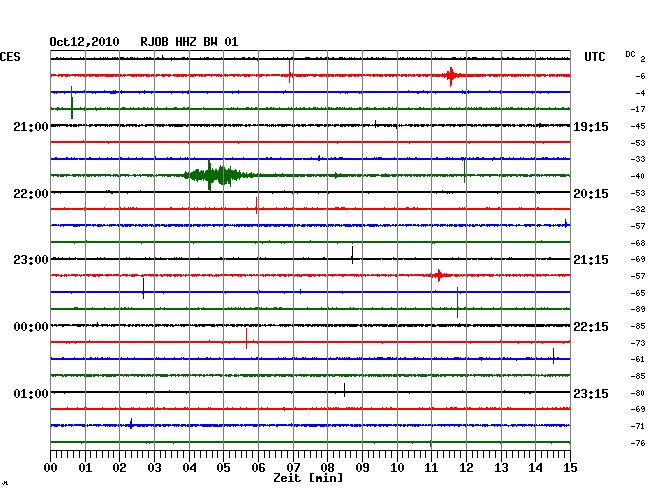The image size is (650, 494).
Task: Click minute 12 on the time axis
Action: tap(466, 468)
